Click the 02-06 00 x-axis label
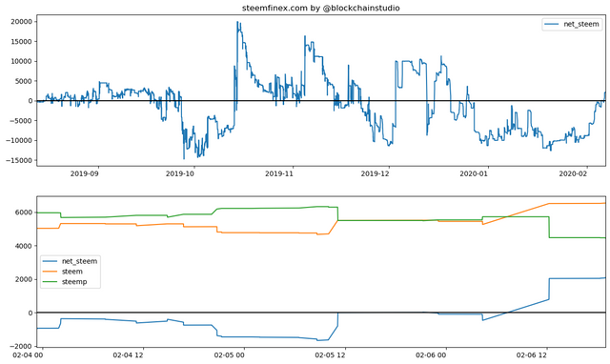610x364 pixels. [x=431, y=355]
